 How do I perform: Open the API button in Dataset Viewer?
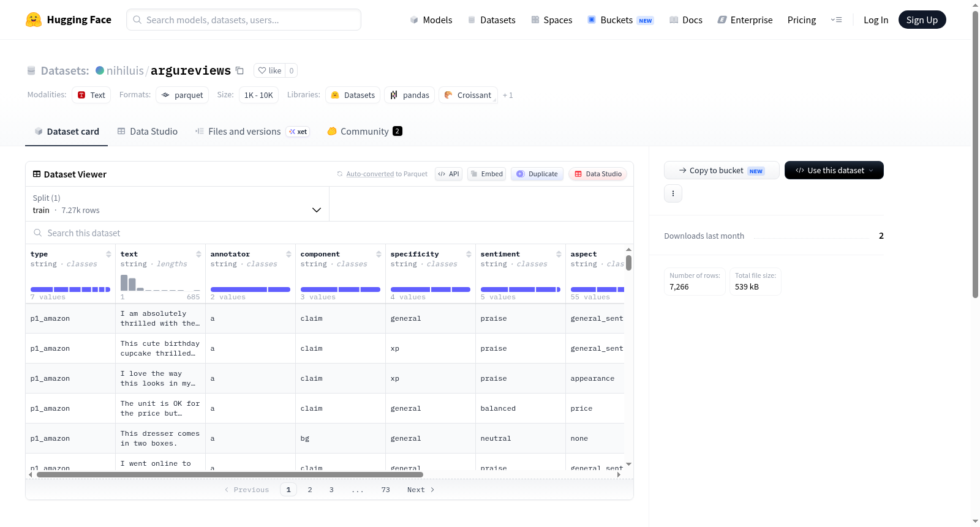click(448, 174)
